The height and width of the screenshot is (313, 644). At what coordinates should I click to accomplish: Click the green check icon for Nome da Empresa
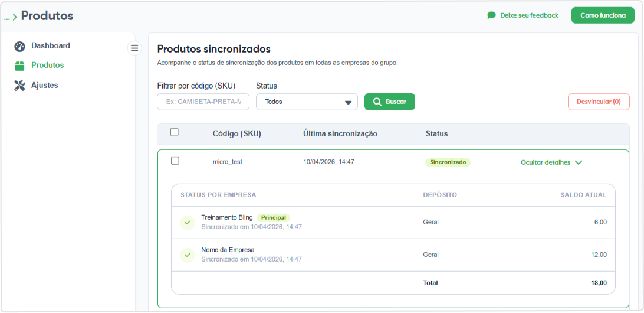coord(188,255)
